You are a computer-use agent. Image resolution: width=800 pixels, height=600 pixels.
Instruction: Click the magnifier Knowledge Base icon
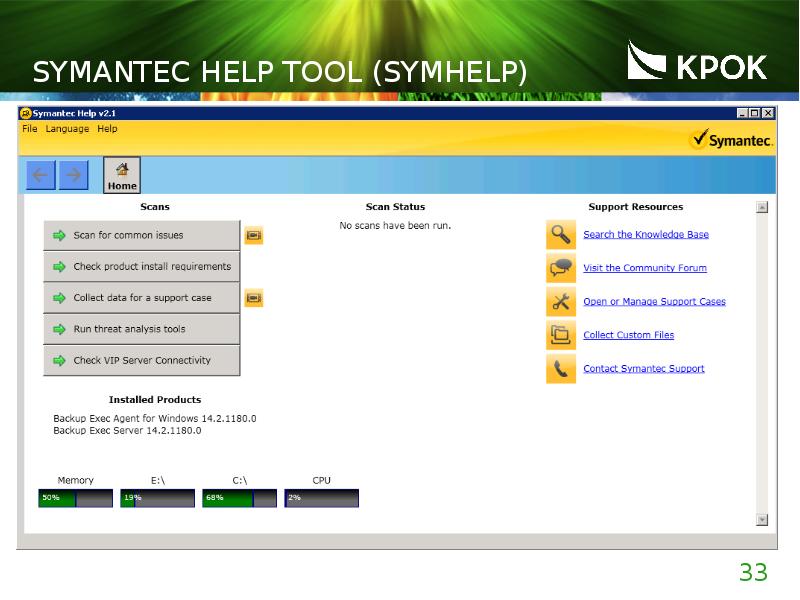tap(561, 235)
